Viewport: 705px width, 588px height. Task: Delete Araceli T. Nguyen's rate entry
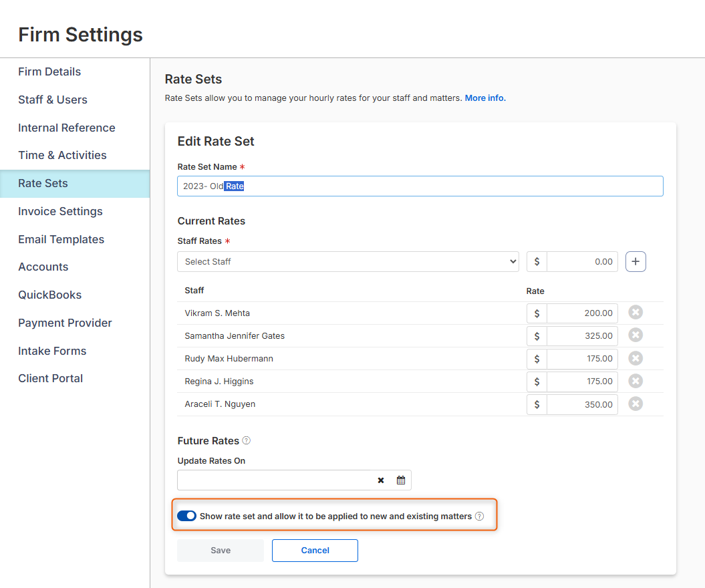tap(636, 404)
